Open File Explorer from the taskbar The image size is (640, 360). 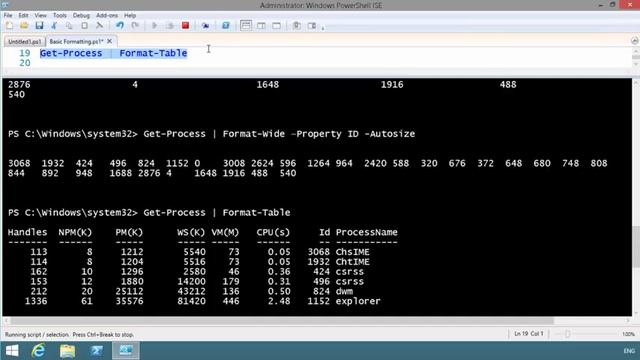pyautogui.click(x=67, y=351)
